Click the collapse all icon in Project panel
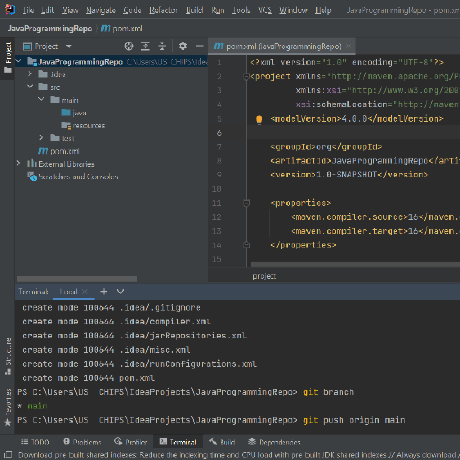460x460 pixels. pyautogui.click(x=162, y=46)
